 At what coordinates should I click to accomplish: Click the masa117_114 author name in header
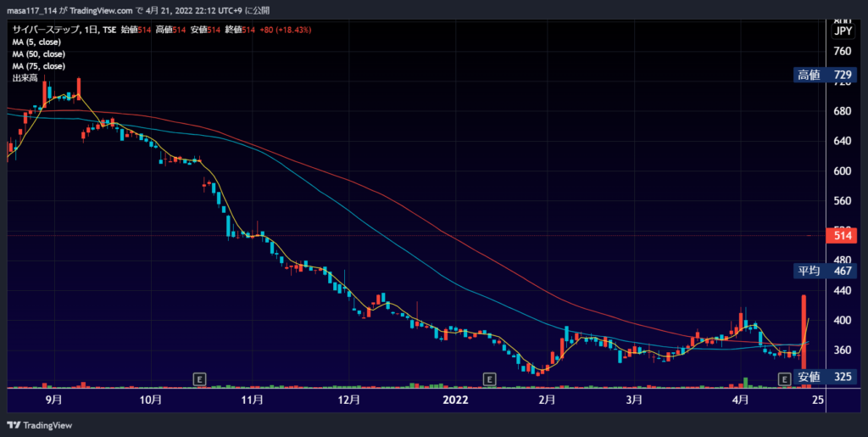click(x=31, y=10)
